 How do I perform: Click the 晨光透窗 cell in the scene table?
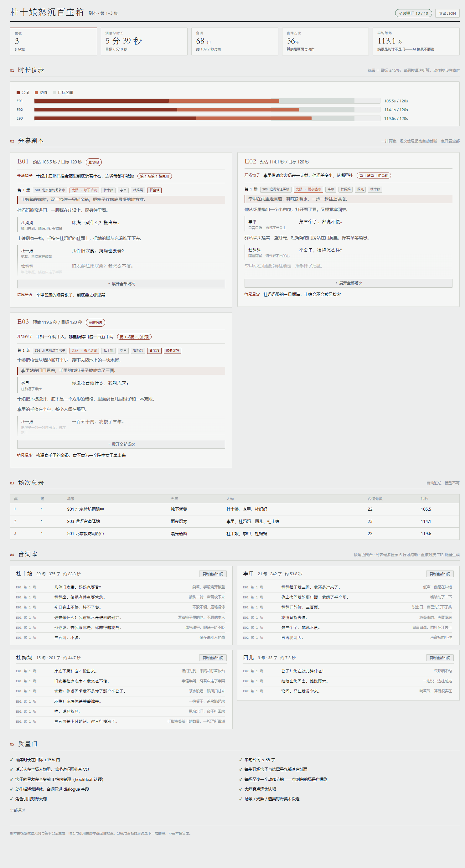[x=179, y=534]
